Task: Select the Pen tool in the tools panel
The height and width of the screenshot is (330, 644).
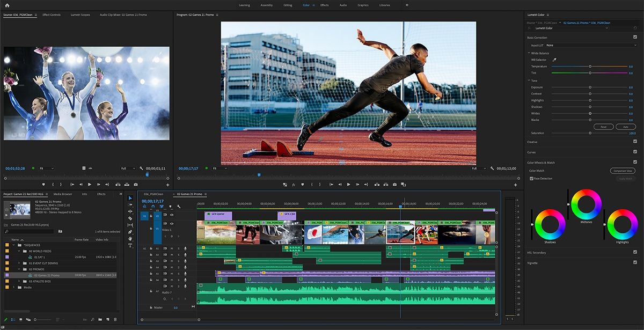Action: (130, 232)
